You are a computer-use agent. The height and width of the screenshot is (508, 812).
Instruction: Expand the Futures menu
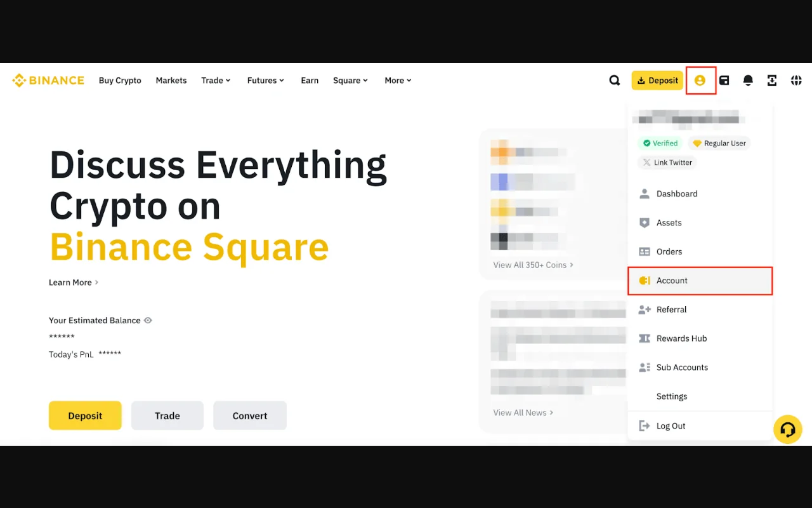tap(266, 81)
